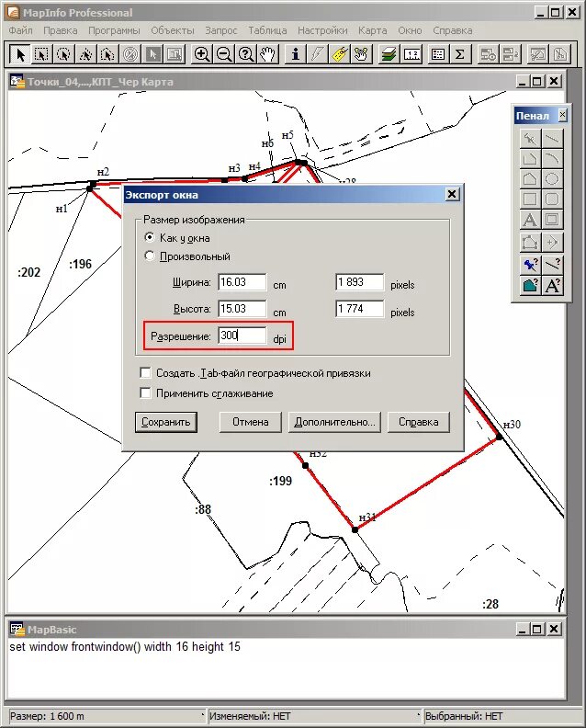This screenshot has height=728, width=586.
Task: Select Text 'A' tool in Пенал
Action: (530, 220)
